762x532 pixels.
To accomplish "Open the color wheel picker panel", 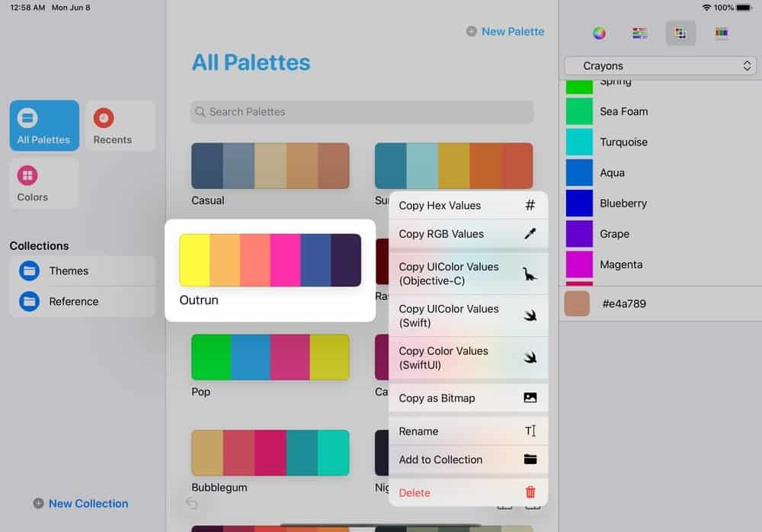I will tap(599, 33).
